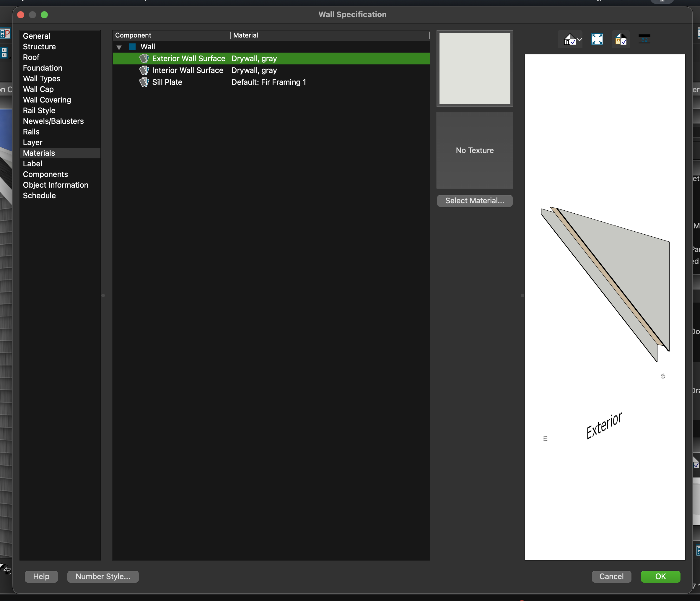Open the Rail Style panel

tap(39, 111)
